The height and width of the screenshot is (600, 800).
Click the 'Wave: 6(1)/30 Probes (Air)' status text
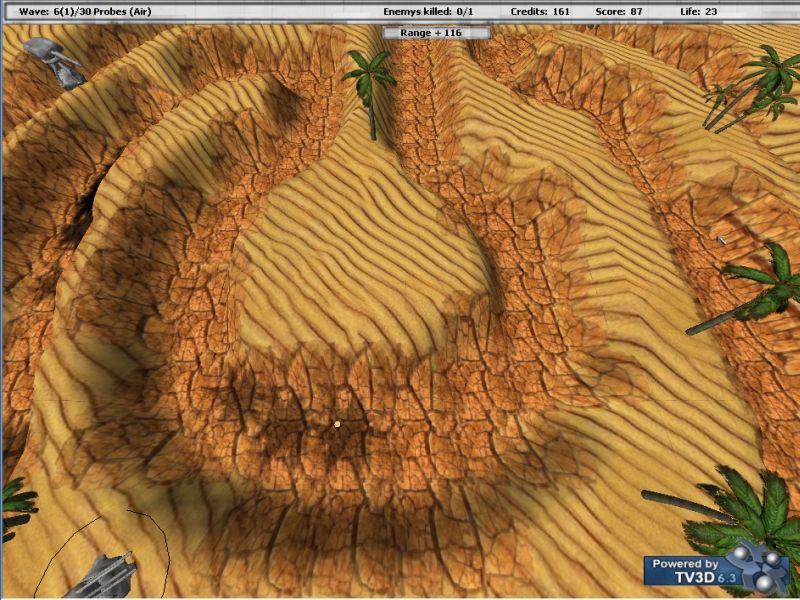click(x=85, y=11)
